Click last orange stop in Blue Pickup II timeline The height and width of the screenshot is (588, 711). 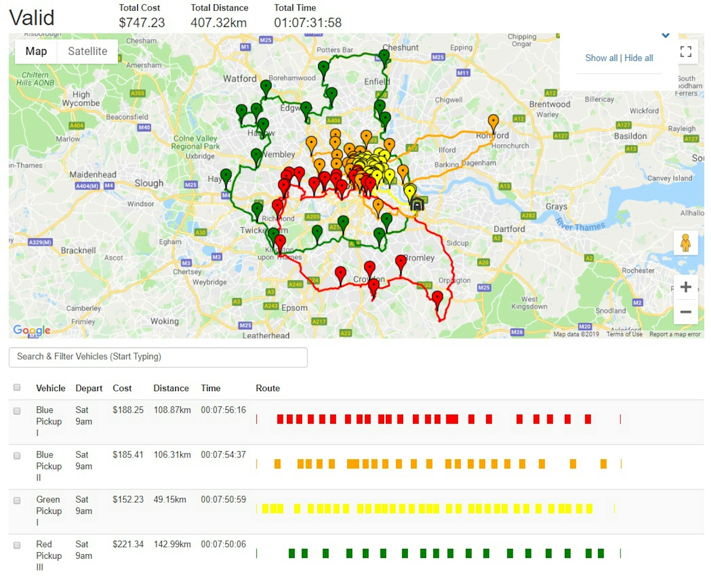603,464
